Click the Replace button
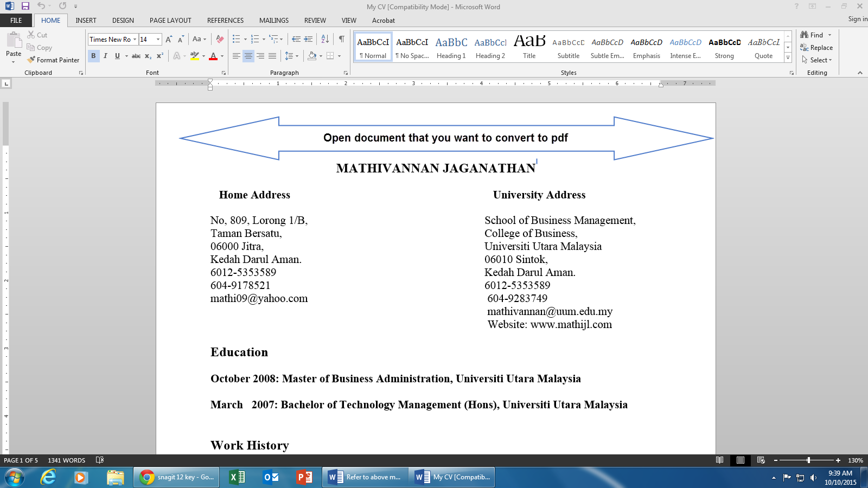The image size is (868, 488). 817,48
